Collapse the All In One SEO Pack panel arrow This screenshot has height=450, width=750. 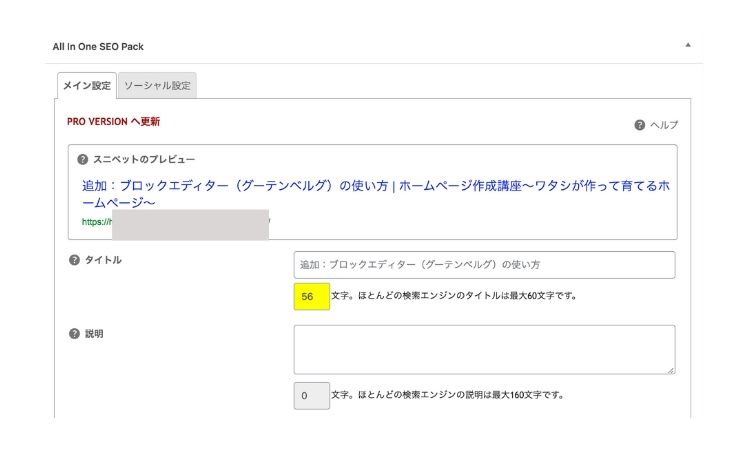coord(688,45)
